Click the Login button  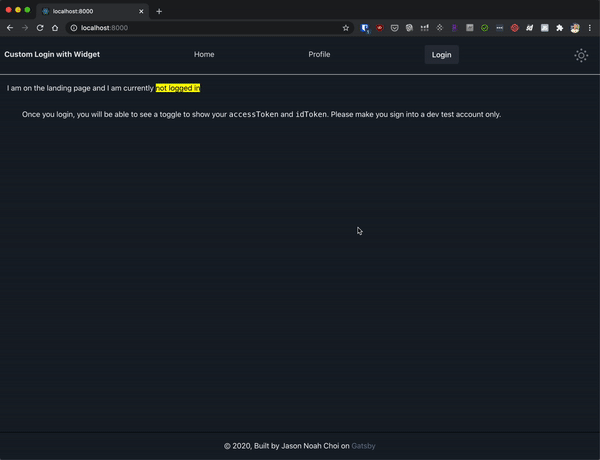pos(442,55)
